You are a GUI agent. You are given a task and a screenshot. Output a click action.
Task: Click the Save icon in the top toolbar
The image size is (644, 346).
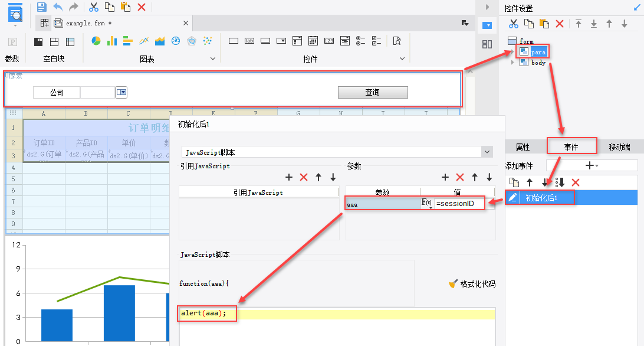click(41, 6)
